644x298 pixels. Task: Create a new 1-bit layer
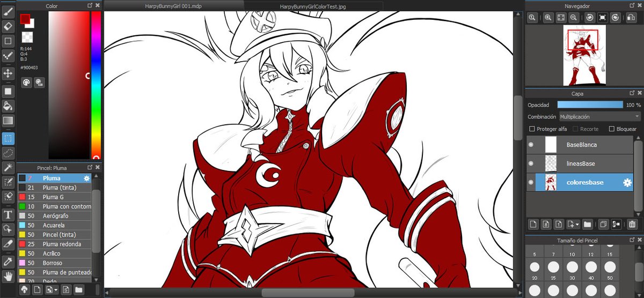[x=558, y=225]
